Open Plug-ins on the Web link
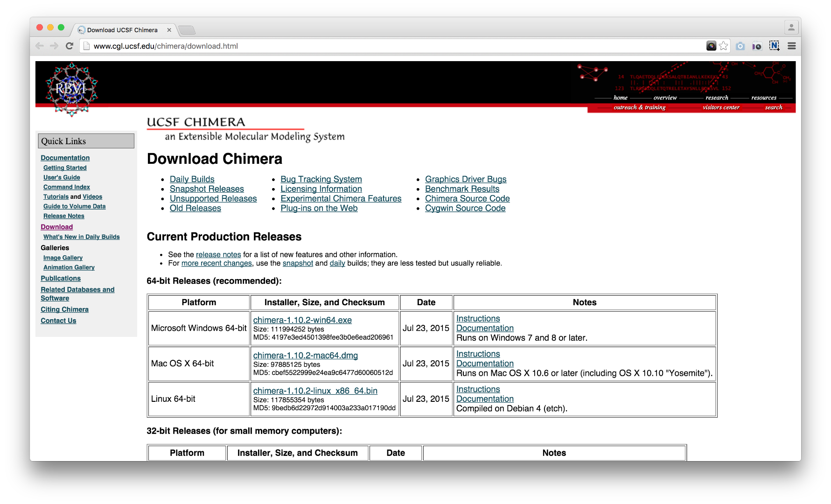This screenshot has width=831, height=504. click(x=319, y=208)
